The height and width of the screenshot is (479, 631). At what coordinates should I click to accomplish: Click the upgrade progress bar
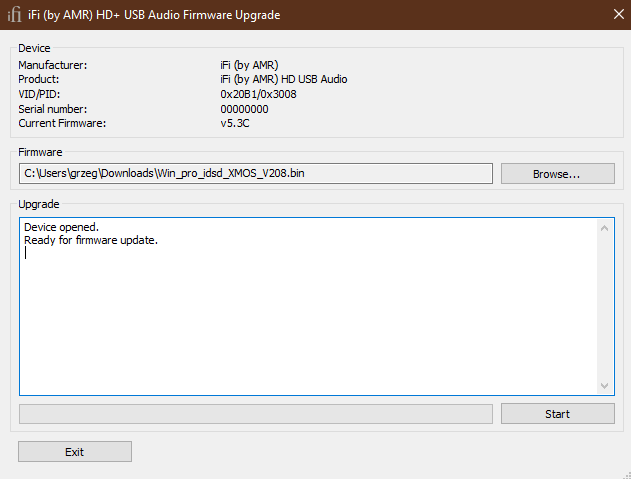pos(256,414)
